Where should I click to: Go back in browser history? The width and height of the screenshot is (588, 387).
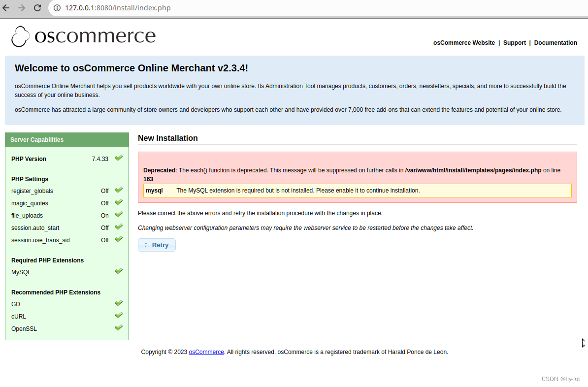point(6,8)
